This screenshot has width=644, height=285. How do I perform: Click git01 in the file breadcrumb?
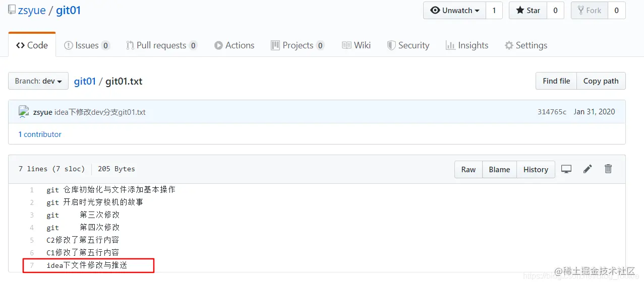[x=85, y=81]
